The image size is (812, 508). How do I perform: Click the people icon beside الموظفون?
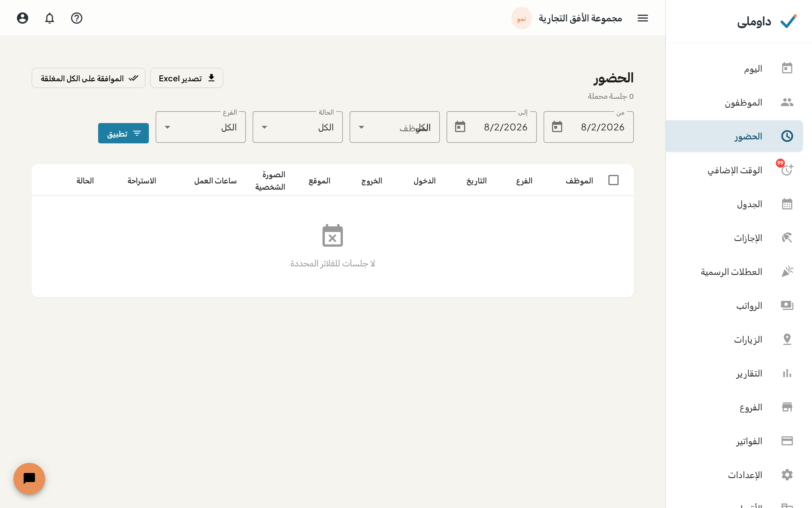click(787, 102)
